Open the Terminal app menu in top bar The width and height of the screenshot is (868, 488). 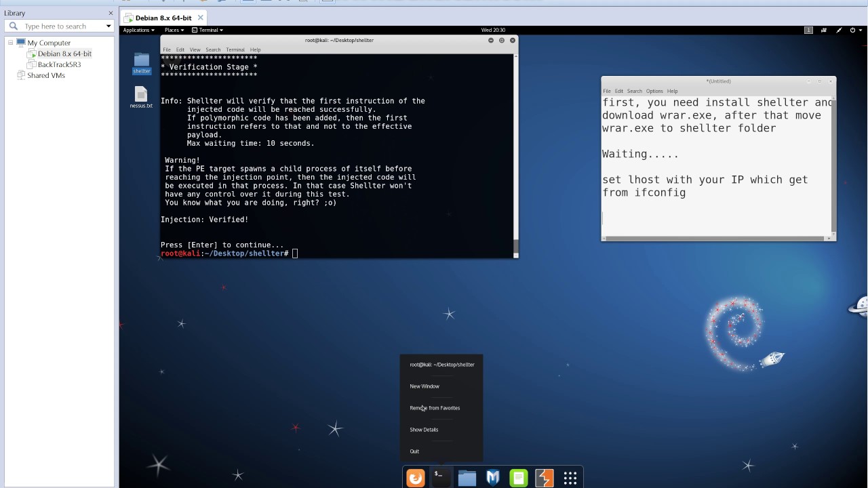point(208,30)
